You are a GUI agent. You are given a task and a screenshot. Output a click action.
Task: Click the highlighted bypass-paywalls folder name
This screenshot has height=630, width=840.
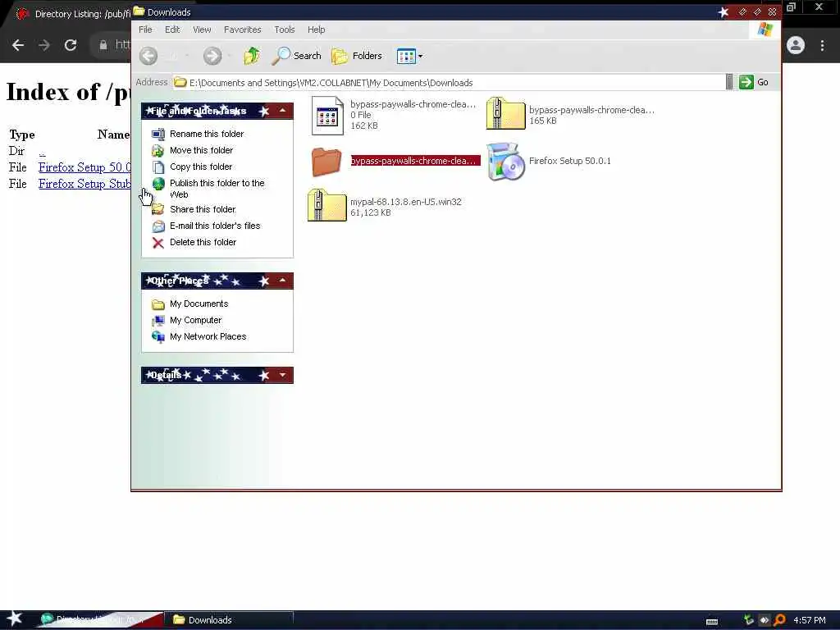coord(415,161)
